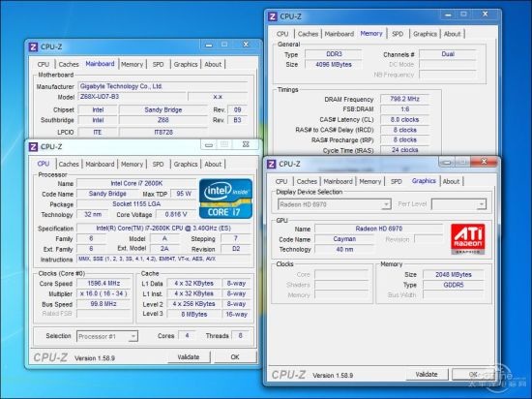
Task: Switch to Memory tab in the CPU window
Action: pos(132,164)
